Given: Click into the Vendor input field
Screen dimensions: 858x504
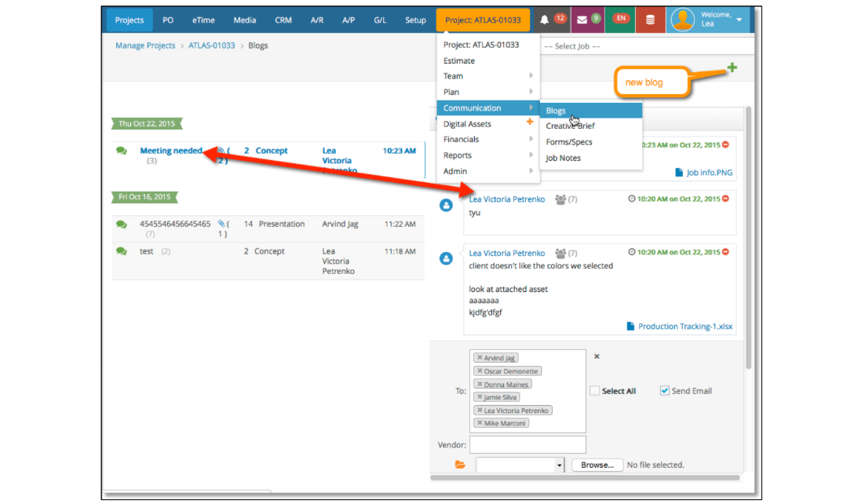Looking at the screenshot, I should tap(528, 444).
